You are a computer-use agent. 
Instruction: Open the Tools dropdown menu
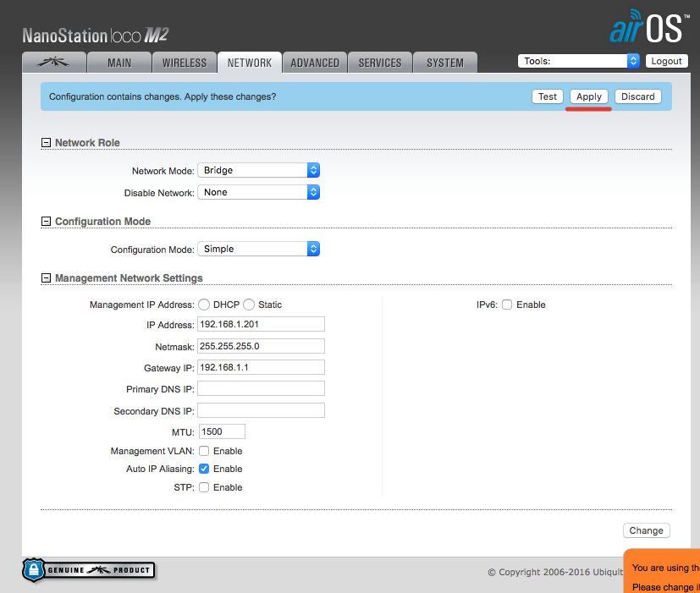click(578, 61)
